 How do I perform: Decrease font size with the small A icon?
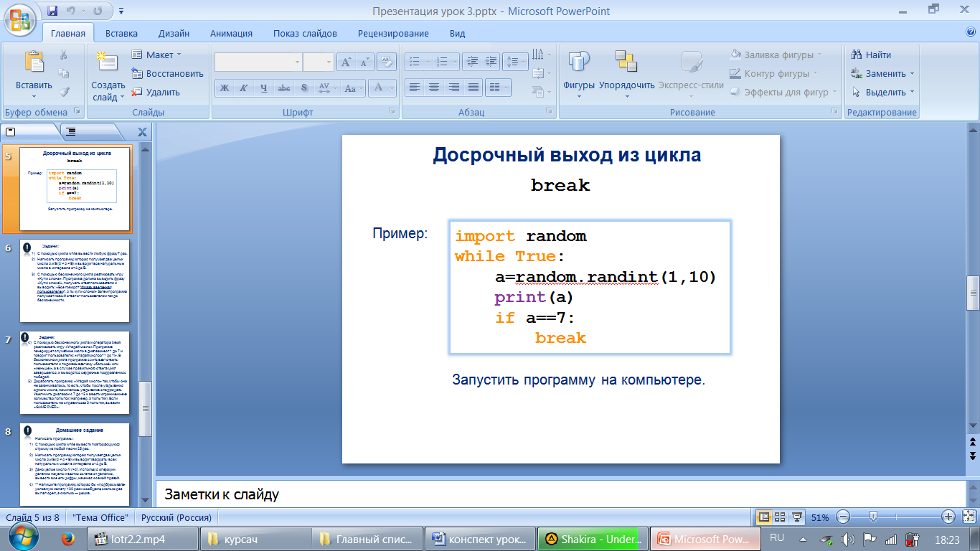coord(365,62)
